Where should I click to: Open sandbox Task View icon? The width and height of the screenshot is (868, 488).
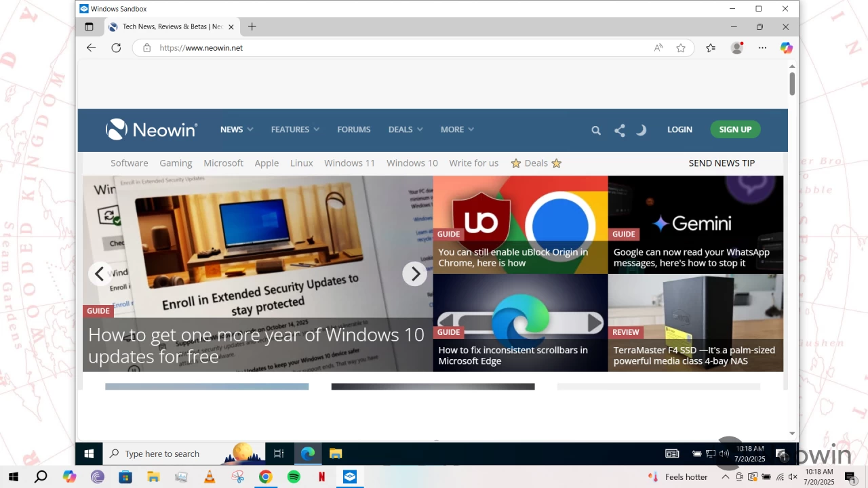279,453
